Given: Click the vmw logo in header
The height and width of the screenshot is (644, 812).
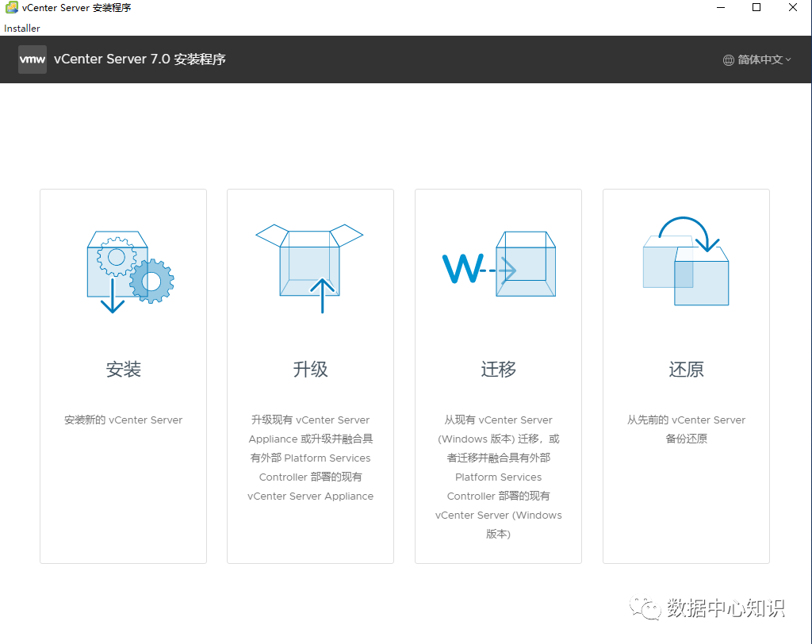Looking at the screenshot, I should tap(32, 59).
